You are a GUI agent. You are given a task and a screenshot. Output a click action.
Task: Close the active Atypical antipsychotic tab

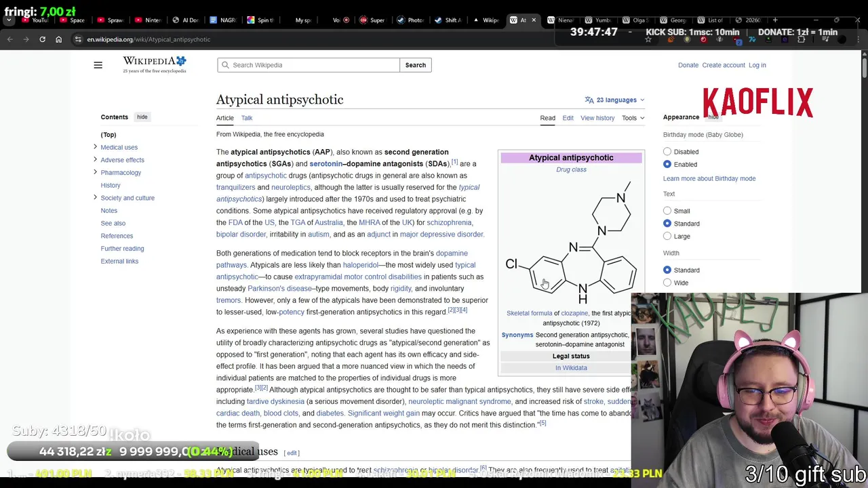tap(534, 20)
